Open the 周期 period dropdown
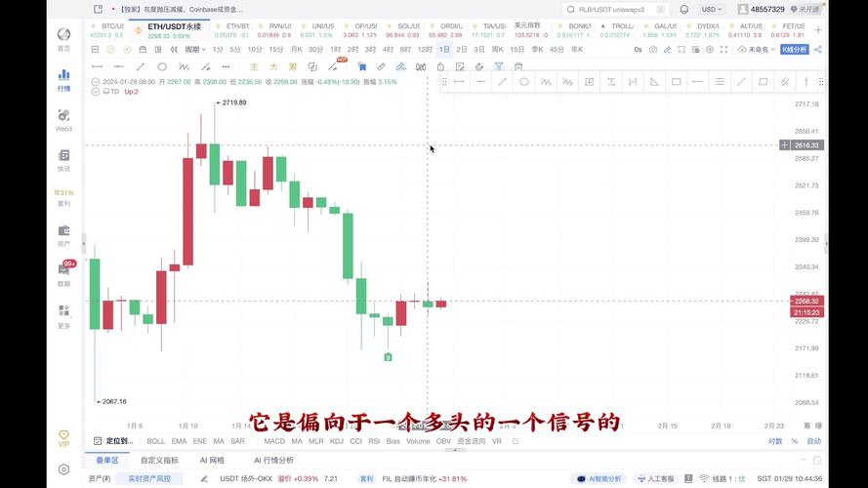 (195, 49)
